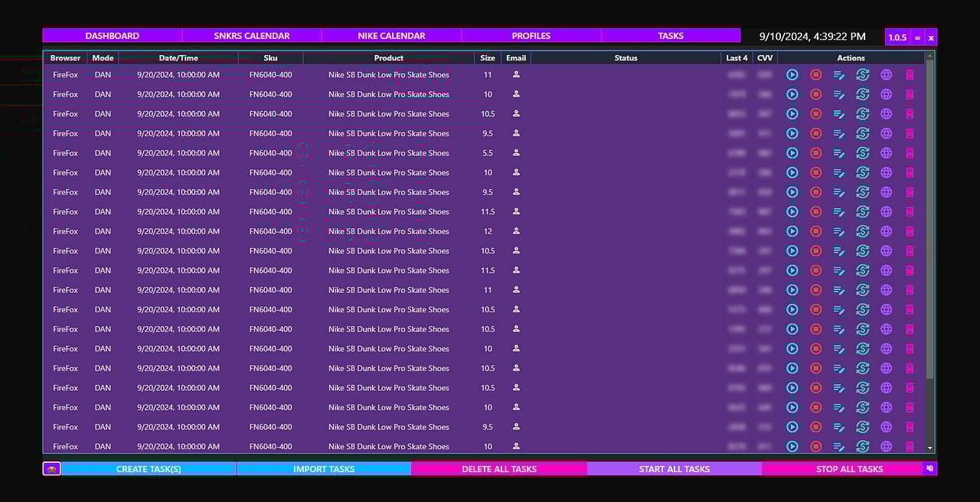The width and height of the screenshot is (980, 502).
Task: Start the task in the topmost table row
Action: (x=792, y=74)
